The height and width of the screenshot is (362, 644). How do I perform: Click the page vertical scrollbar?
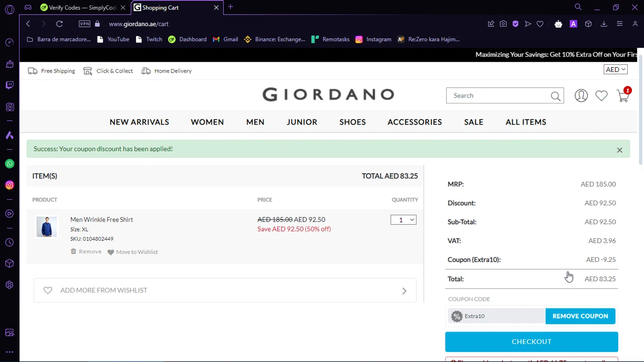(641, 110)
